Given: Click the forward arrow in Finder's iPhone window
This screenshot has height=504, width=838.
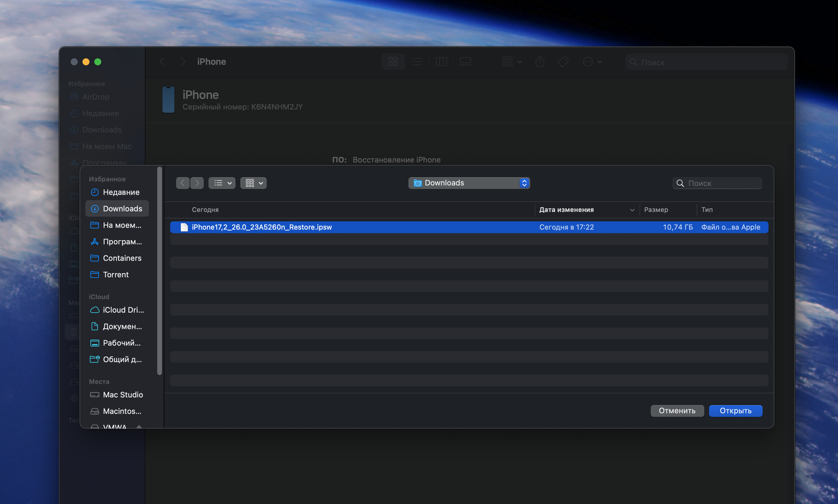Looking at the screenshot, I should coord(182,61).
